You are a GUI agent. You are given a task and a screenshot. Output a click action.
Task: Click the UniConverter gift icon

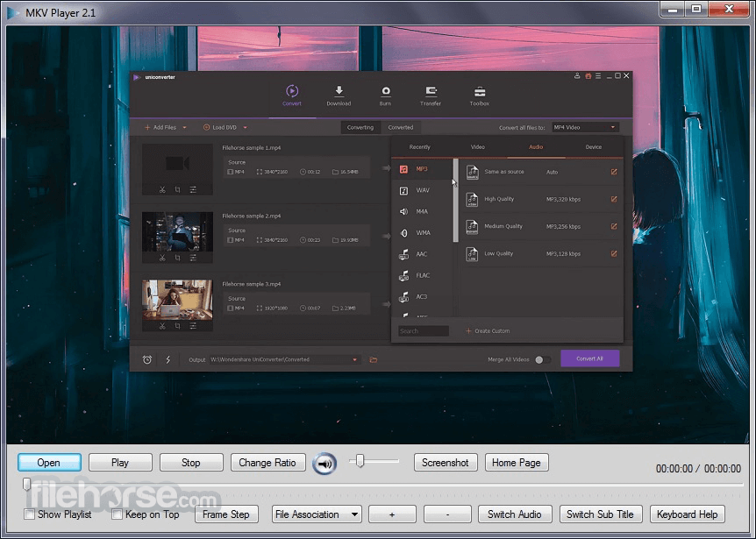pyautogui.click(x=588, y=75)
